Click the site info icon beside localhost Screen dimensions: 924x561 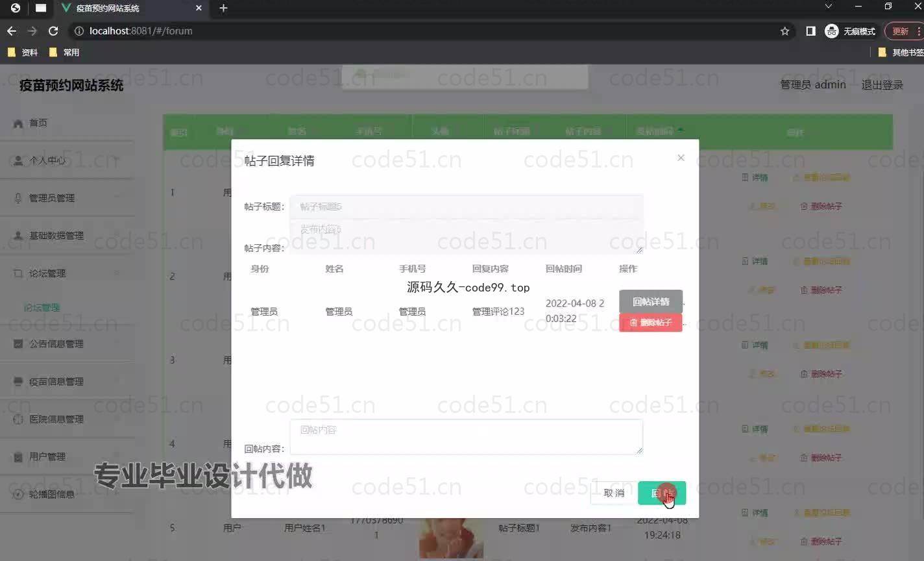point(79,31)
